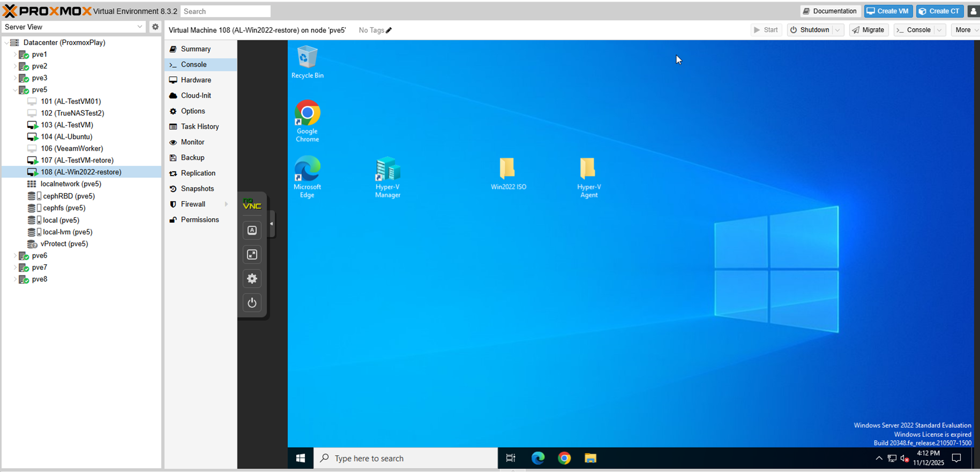This screenshot has height=472, width=980.
Task: Collapse the pve5 node tree
Action: point(15,90)
